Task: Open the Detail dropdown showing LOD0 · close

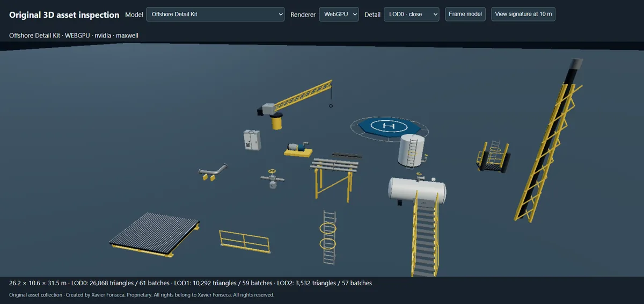Action: [x=412, y=14]
